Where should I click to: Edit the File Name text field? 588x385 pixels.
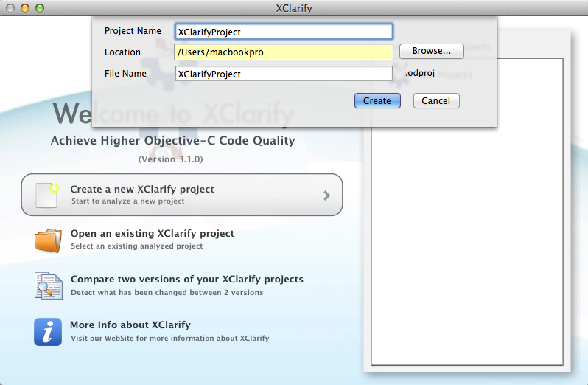[284, 74]
